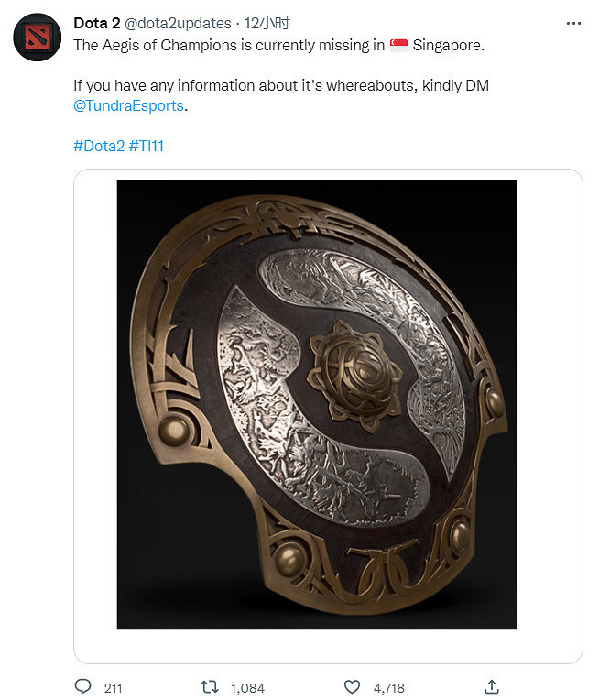Click the 211 replies count
Image resolution: width=599 pixels, height=700 pixels.
coord(114,687)
